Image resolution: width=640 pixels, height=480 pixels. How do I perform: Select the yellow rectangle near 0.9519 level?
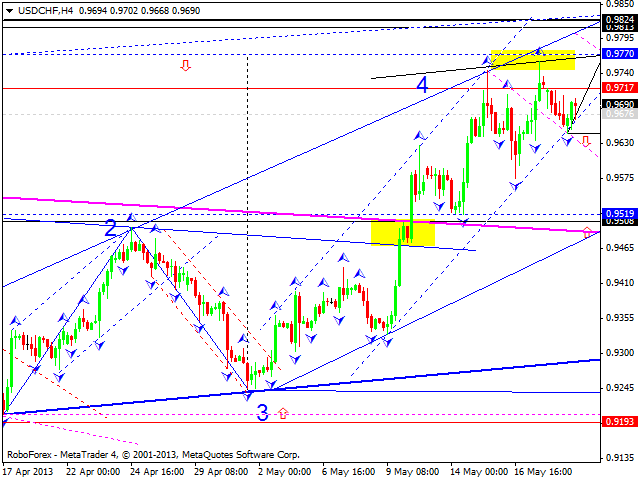402,232
